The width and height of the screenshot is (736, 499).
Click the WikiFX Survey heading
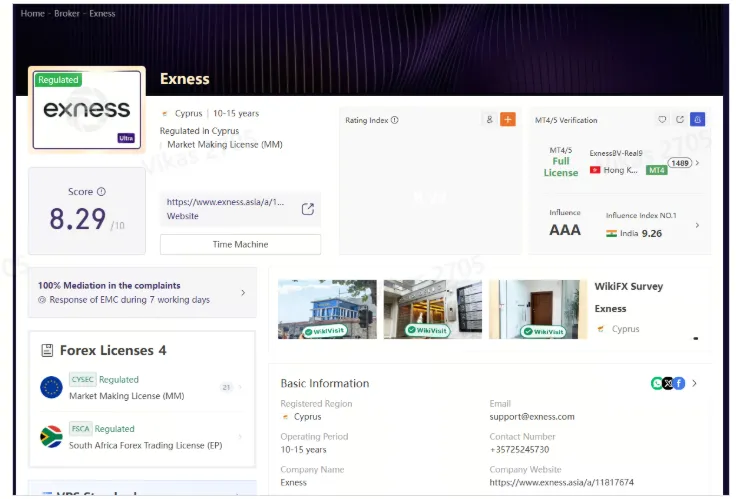[629, 286]
